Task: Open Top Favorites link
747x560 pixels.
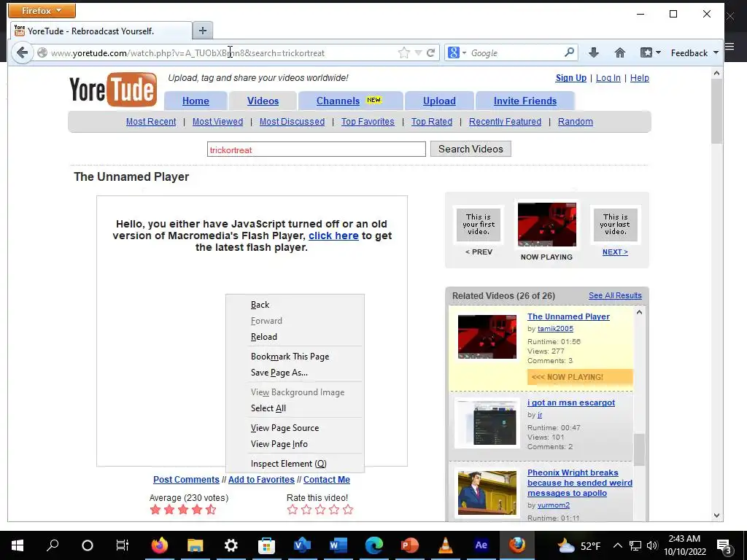Action: (x=368, y=122)
